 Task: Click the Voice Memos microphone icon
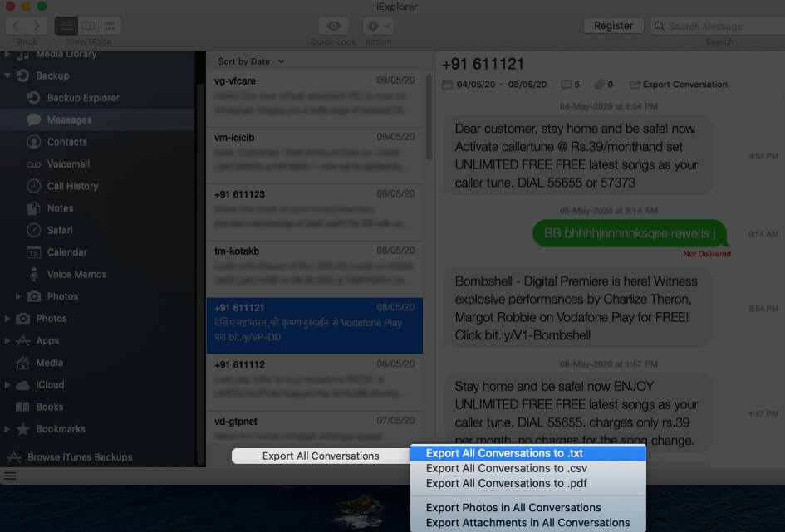33,274
